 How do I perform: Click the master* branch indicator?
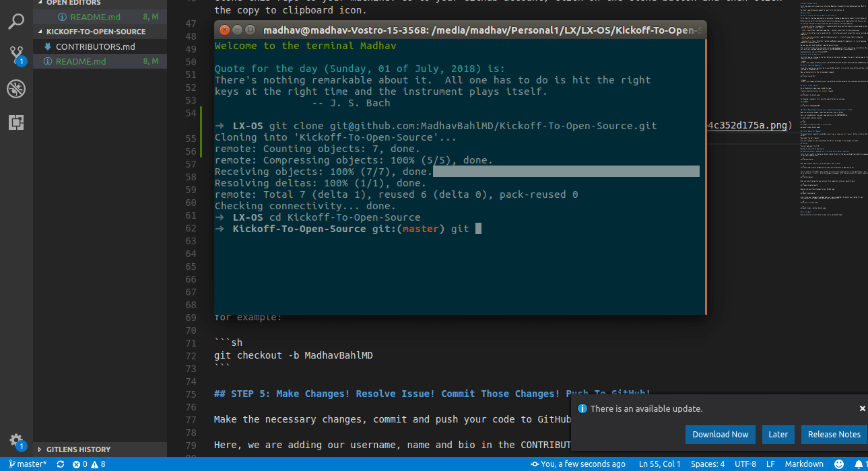(x=28, y=464)
